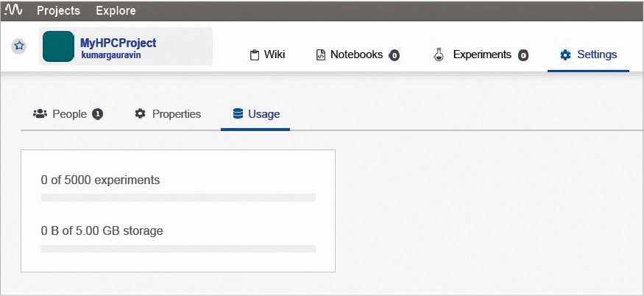Open the kumargauravin owner link
This screenshot has height=296, width=644.
[x=110, y=54]
